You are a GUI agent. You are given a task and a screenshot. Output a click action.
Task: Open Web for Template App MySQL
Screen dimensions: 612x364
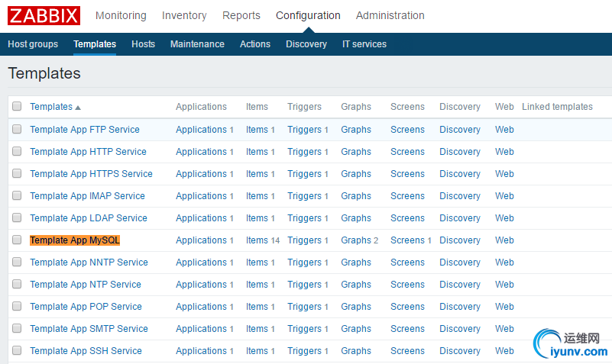(504, 240)
